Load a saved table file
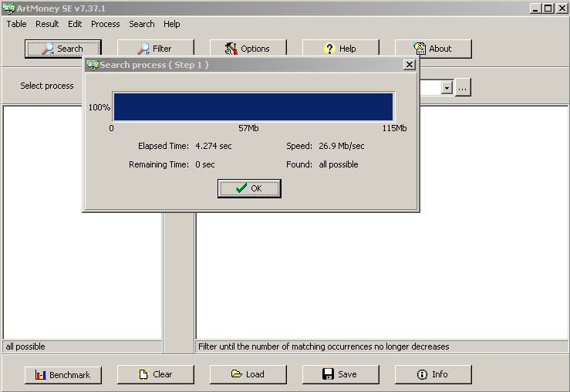The image size is (570, 392). click(248, 374)
